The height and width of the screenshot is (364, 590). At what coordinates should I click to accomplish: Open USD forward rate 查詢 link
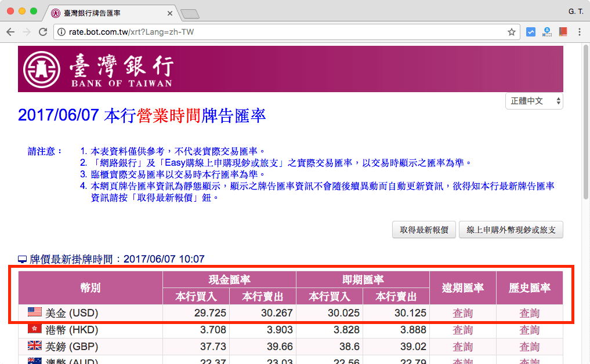[462, 314]
